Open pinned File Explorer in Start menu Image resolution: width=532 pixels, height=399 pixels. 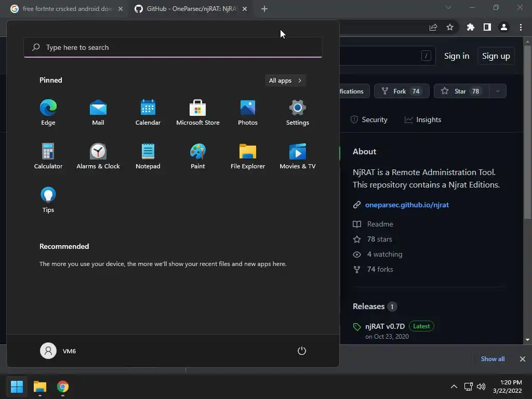click(x=248, y=156)
